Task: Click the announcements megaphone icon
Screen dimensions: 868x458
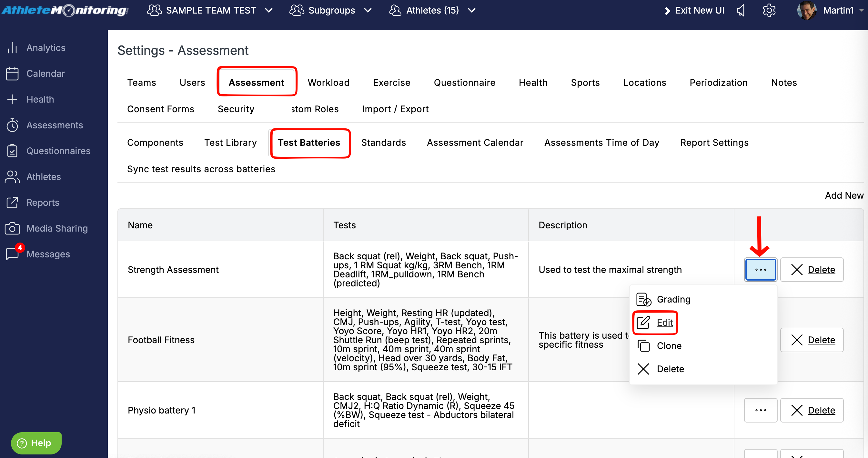Action: click(x=741, y=10)
